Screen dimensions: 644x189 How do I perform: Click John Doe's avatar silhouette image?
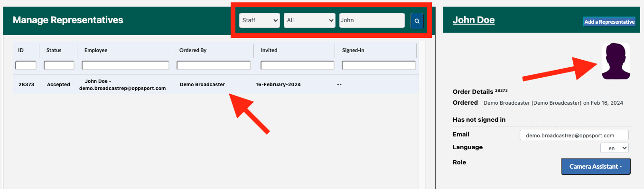pyautogui.click(x=616, y=61)
